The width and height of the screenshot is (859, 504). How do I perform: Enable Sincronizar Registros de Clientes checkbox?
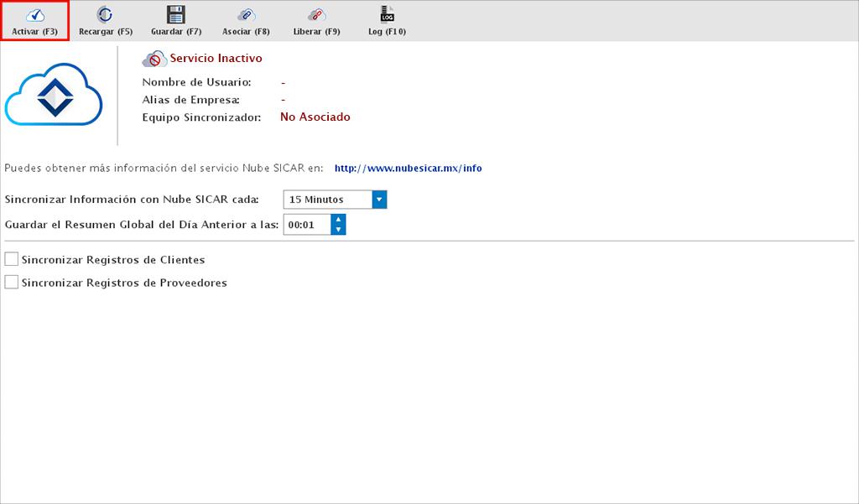click(x=12, y=259)
